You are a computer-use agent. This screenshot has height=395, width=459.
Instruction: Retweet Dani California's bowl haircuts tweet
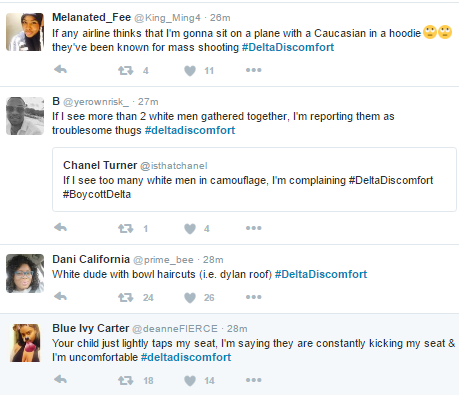click(x=125, y=297)
